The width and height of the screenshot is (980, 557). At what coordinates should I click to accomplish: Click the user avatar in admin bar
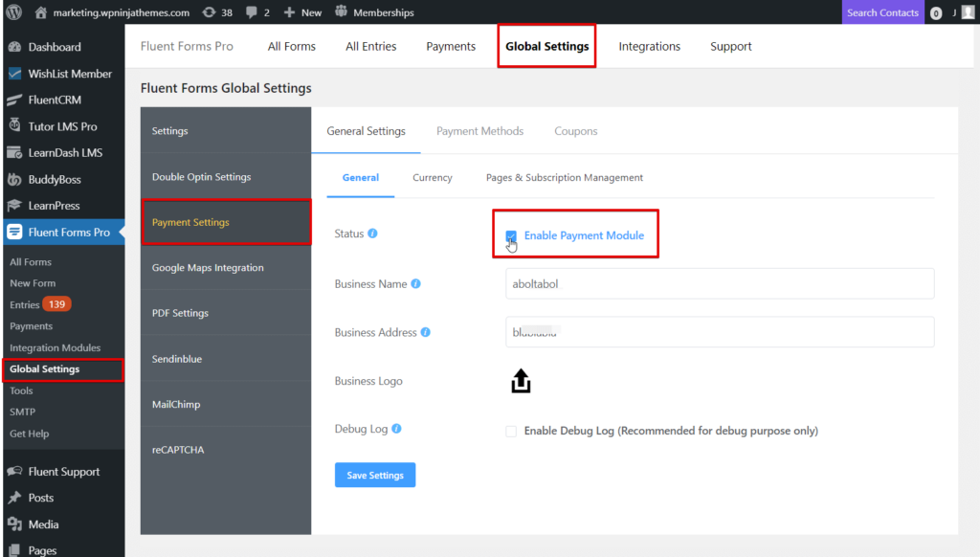point(969,12)
